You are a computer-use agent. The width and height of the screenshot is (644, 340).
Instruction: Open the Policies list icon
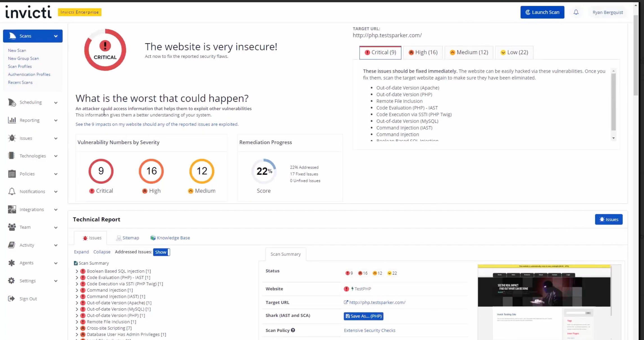tap(12, 174)
